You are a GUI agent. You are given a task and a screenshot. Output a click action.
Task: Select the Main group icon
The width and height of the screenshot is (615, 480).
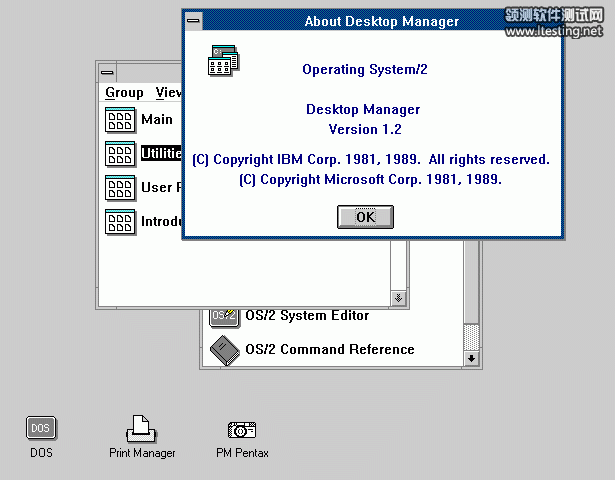pos(120,120)
